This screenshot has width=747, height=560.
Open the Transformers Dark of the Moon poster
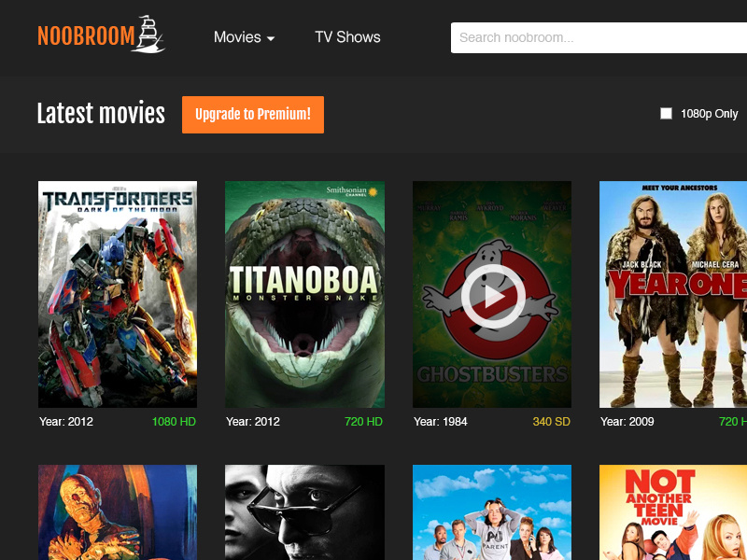point(118,294)
